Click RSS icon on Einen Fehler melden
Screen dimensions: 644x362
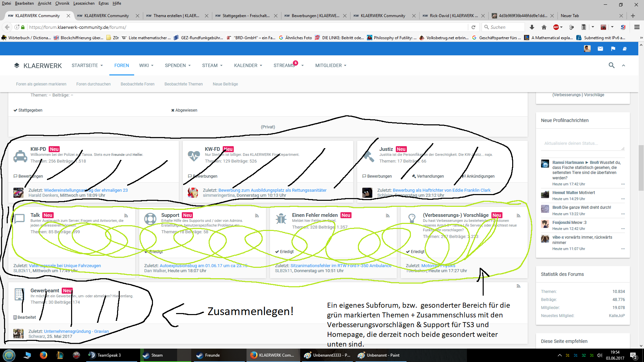[388, 216]
